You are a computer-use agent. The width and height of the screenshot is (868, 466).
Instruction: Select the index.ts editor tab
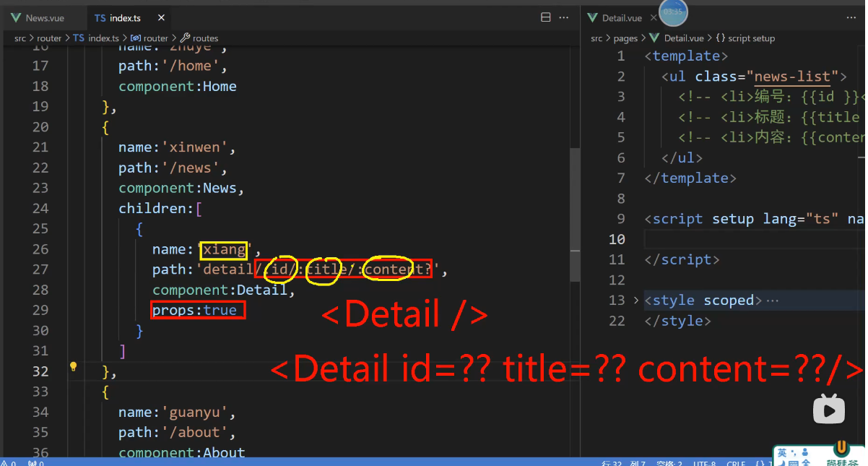click(x=119, y=18)
